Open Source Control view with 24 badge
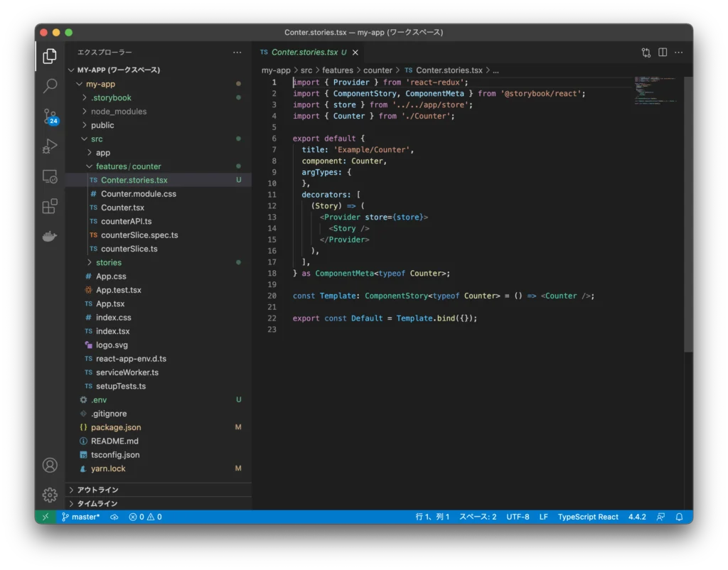This screenshot has width=728, height=570. [50, 117]
